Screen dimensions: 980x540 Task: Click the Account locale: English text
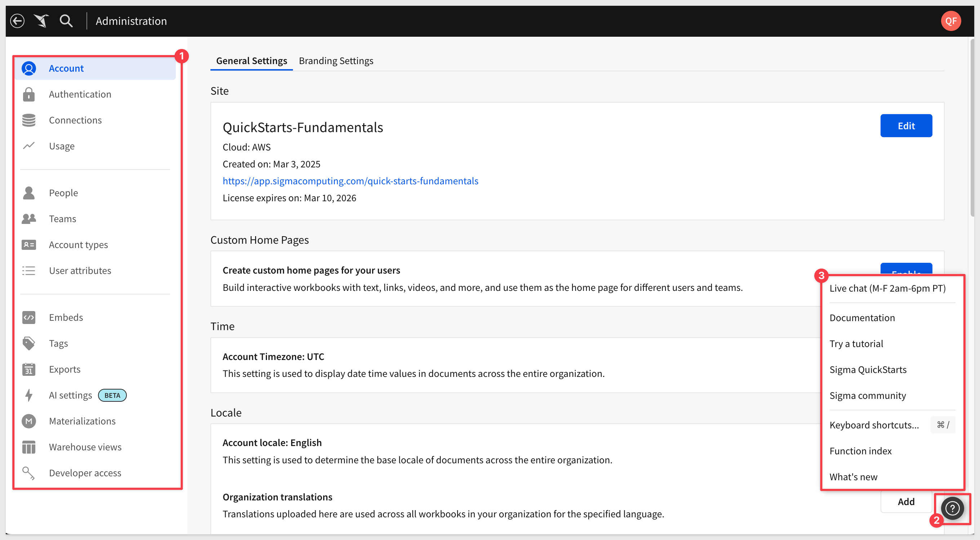tap(272, 442)
